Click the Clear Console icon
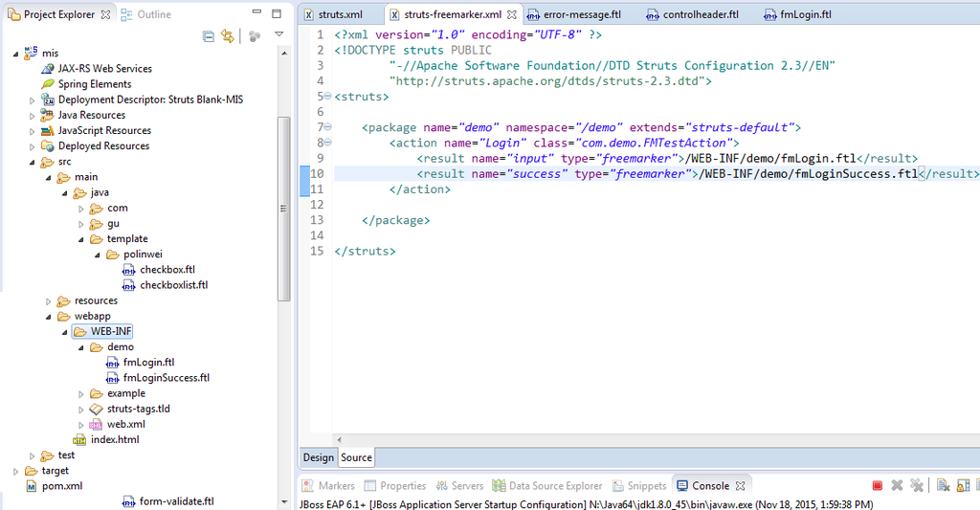 (942, 486)
